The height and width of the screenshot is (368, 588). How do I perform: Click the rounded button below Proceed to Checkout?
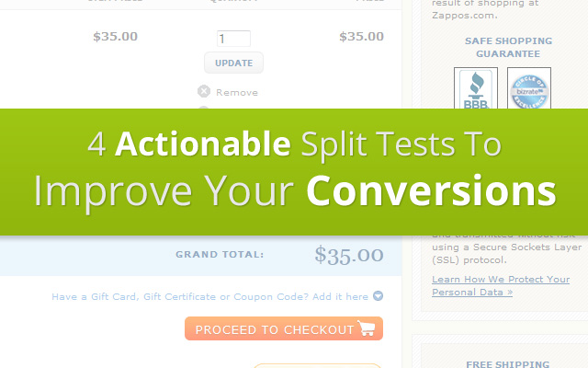317,364
